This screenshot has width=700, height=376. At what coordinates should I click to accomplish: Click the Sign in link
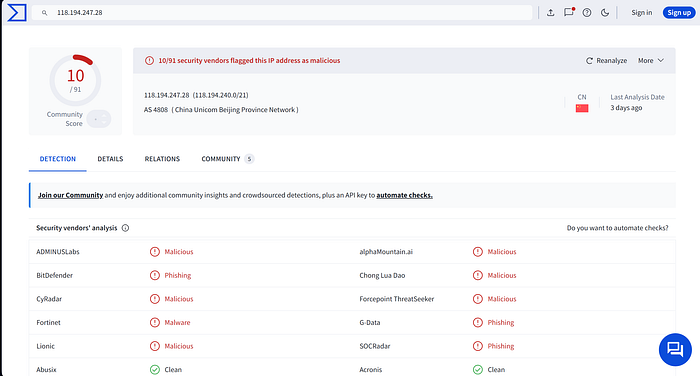pos(642,13)
